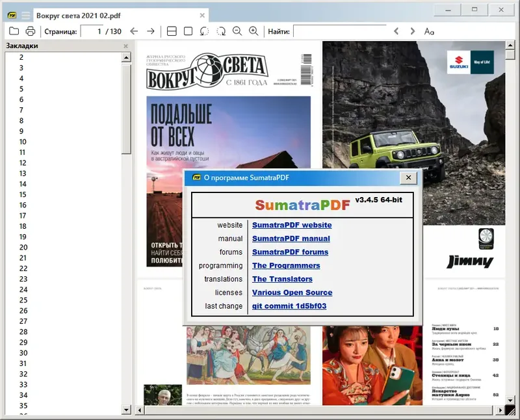Select bookmark 31
520x420 pixels.
click(23, 363)
